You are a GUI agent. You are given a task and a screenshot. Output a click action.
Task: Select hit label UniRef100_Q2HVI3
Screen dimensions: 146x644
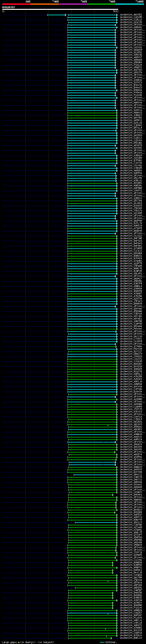pyautogui.click(x=131, y=110)
